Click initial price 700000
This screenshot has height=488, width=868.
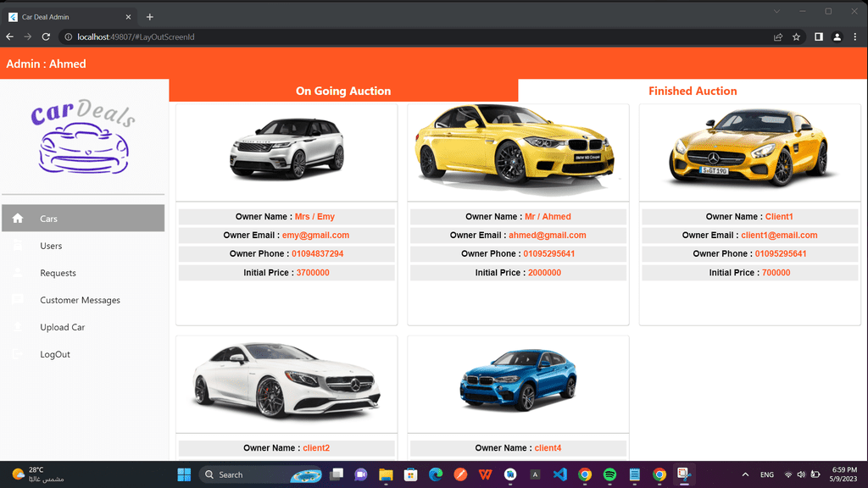point(776,272)
